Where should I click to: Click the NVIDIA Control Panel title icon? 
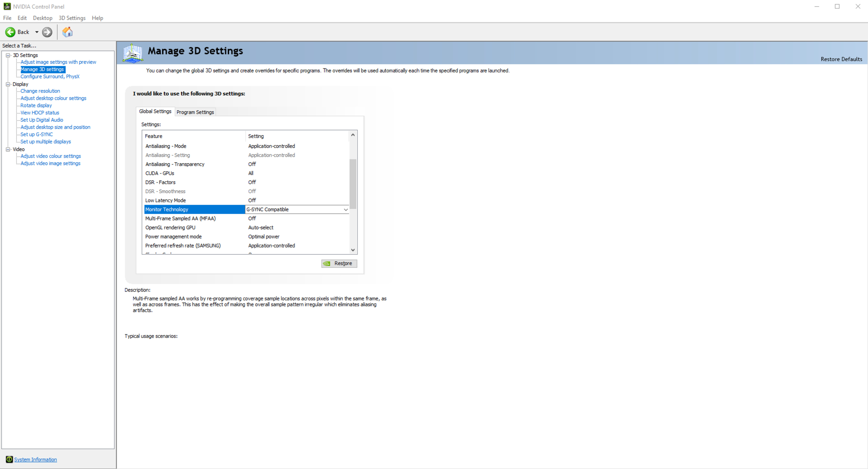7,6
